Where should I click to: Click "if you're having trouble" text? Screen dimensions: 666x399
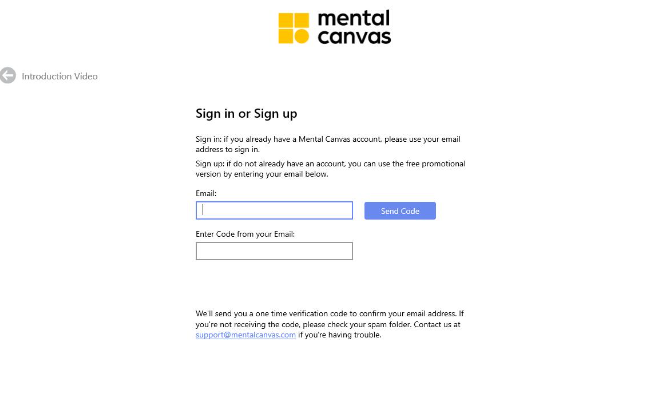(x=340, y=335)
